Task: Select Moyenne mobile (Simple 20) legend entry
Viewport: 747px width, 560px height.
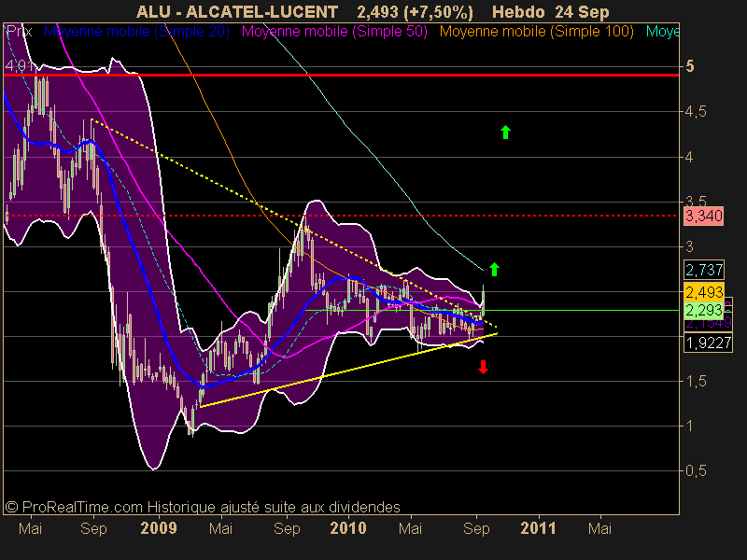Action: click(x=136, y=32)
